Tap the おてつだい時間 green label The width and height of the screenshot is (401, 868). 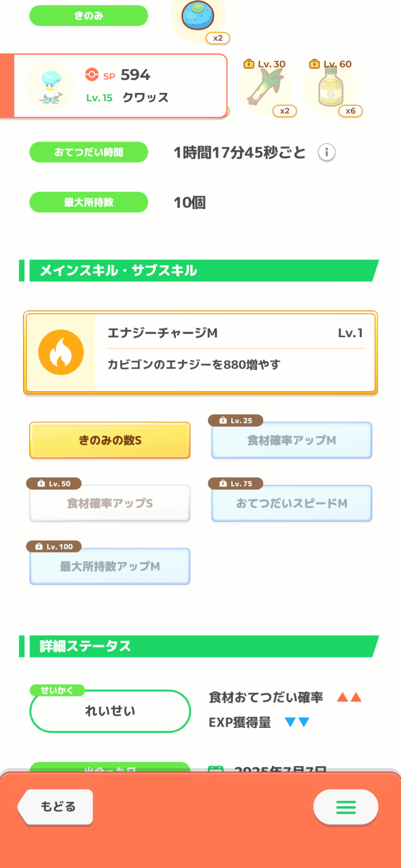click(x=89, y=152)
